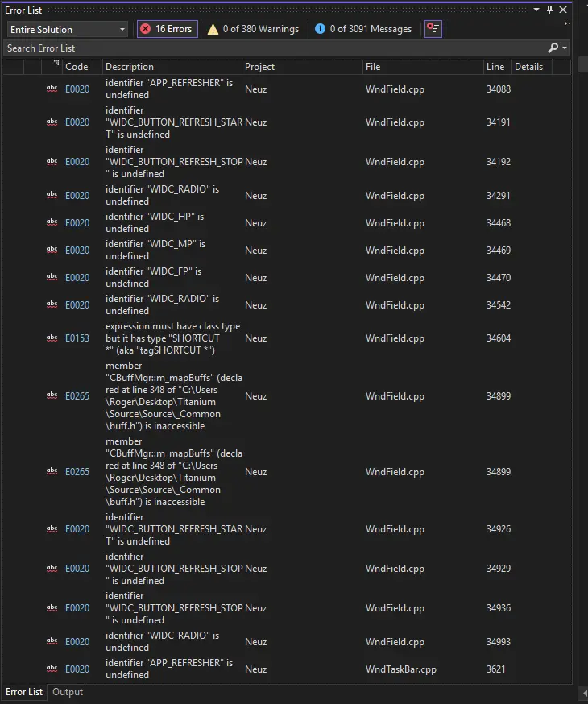
Task: Select the 'identifier "WIDC_HP" is undefined' description
Action: point(155,222)
